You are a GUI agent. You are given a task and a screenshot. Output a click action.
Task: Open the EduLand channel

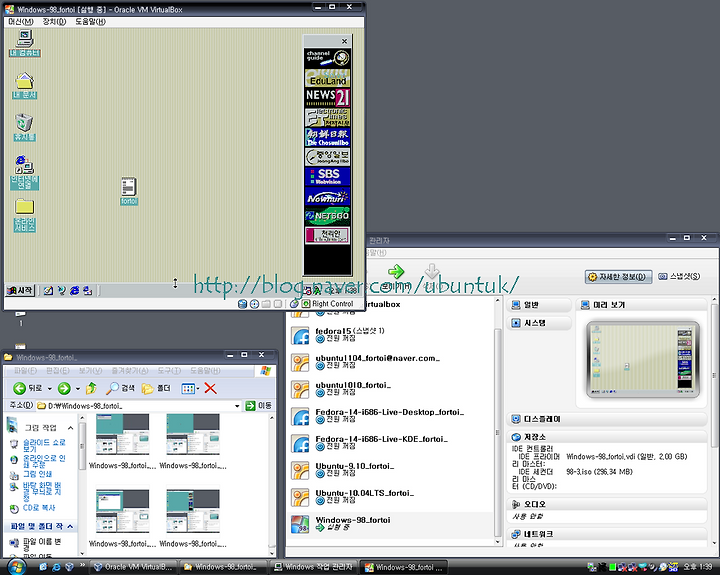328,78
